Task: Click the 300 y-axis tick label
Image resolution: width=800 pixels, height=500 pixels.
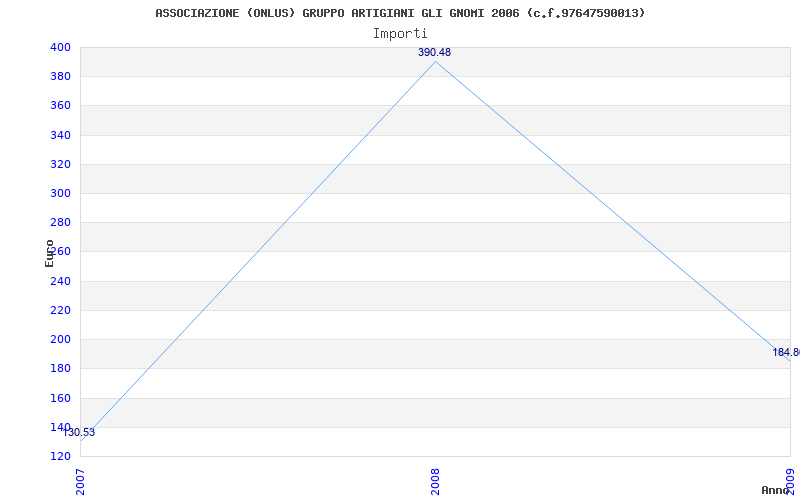Action: (x=60, y=193)
